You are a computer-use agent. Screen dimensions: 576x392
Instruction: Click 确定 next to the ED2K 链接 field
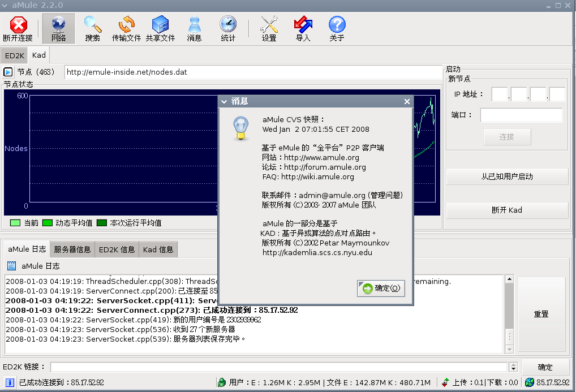[x=545, y=367]
